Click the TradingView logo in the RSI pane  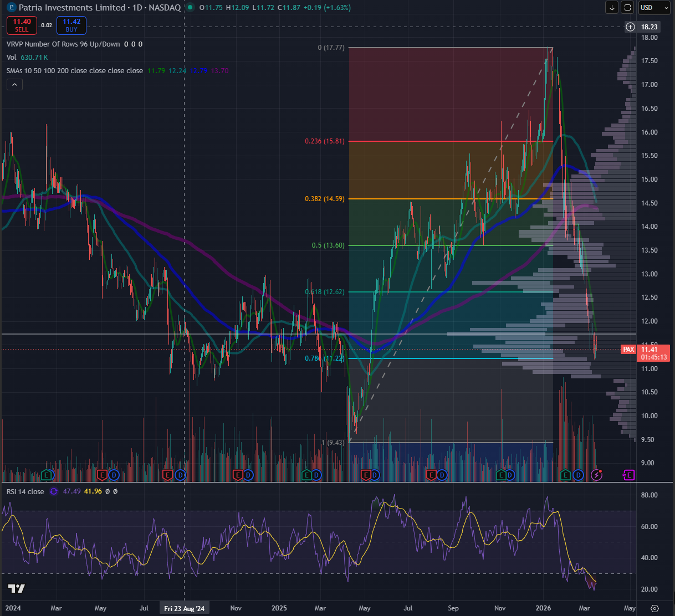pos(16,588)
